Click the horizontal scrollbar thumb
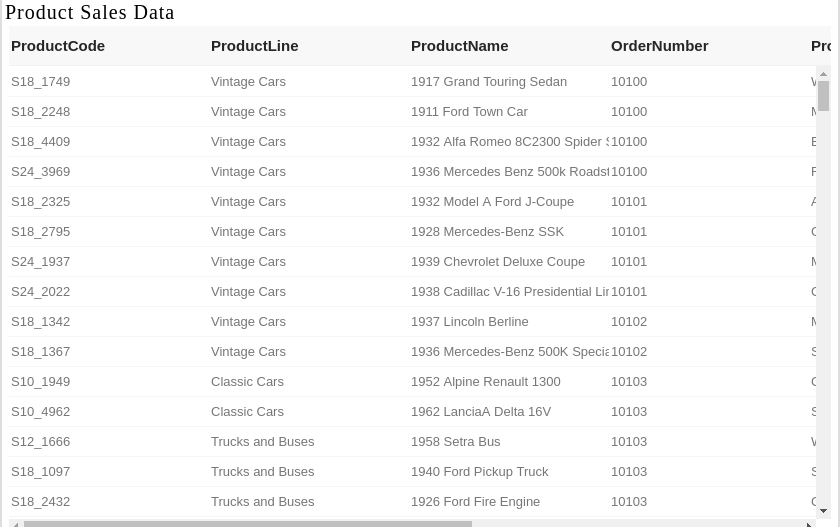This screenshot has height=527, width=840. (248, 524)
